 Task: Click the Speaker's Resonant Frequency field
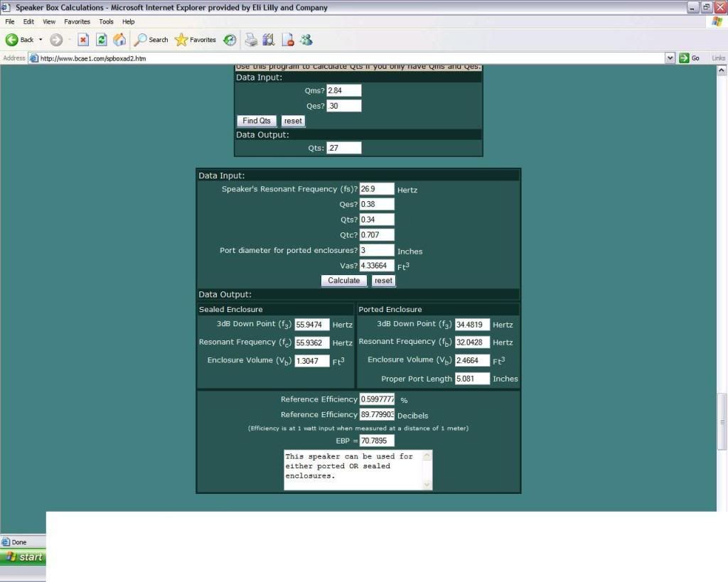(x=377, y=189)
